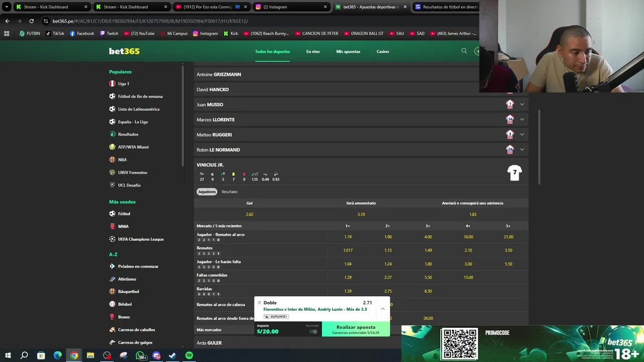Toggle the Recordar switch in the bet slip
The height and width of the screenshot is (362, 644).
313,331
